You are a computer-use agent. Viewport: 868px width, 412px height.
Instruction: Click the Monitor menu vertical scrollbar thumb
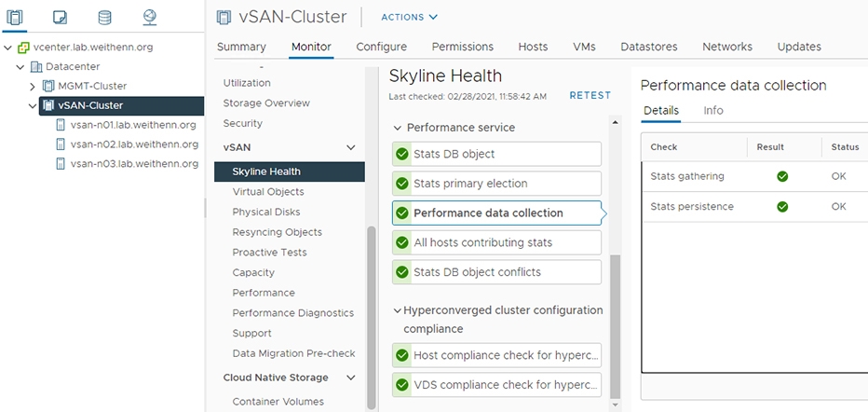(x=372, y=317)
